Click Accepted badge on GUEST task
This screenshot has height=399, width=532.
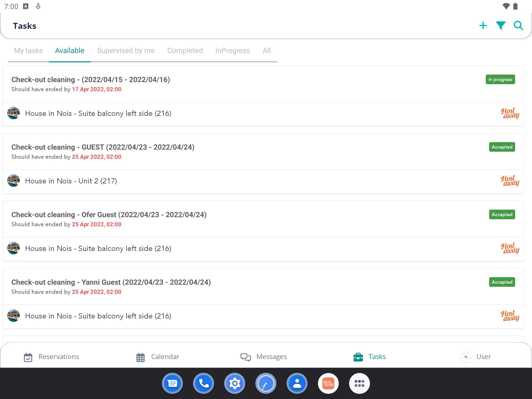click(502, 147)
